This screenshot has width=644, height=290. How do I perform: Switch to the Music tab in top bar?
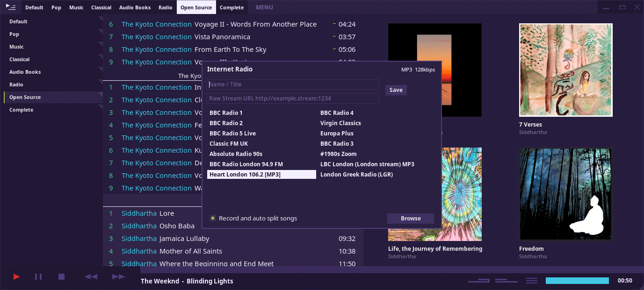[76, 7]
